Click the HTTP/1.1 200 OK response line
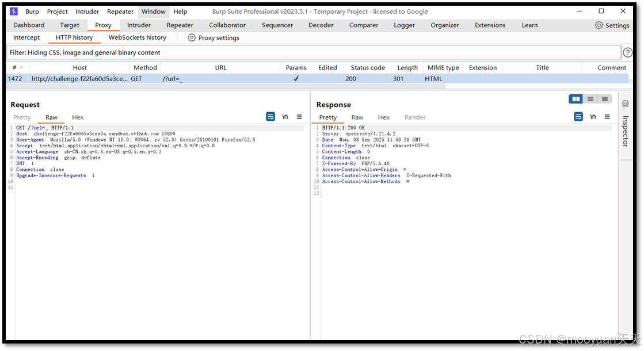Screen dimensions: 644x351 pyautogui.click(x=344, y=128)
